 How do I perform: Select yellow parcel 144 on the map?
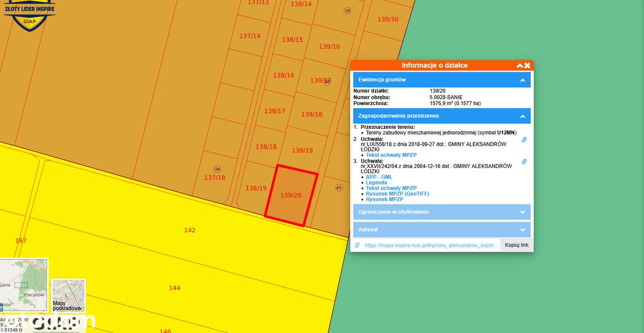[x=174, y=288]
